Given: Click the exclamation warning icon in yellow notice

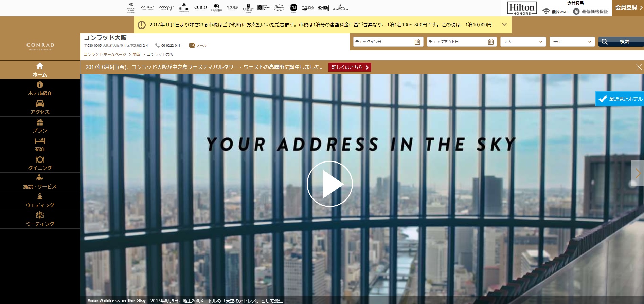Looking at the screenshot, I should click(x=142, y=25).
